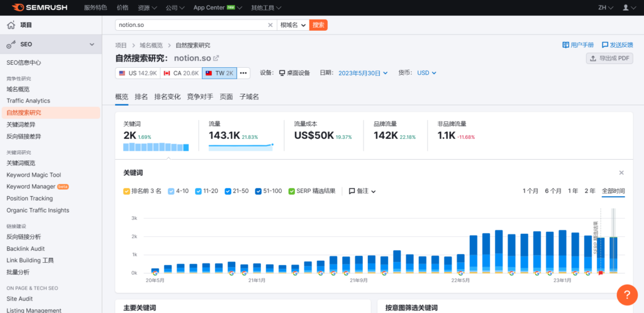Switch to the 子域名 tab
This screenshot has height=313, width=644.
tap(249, 97)
